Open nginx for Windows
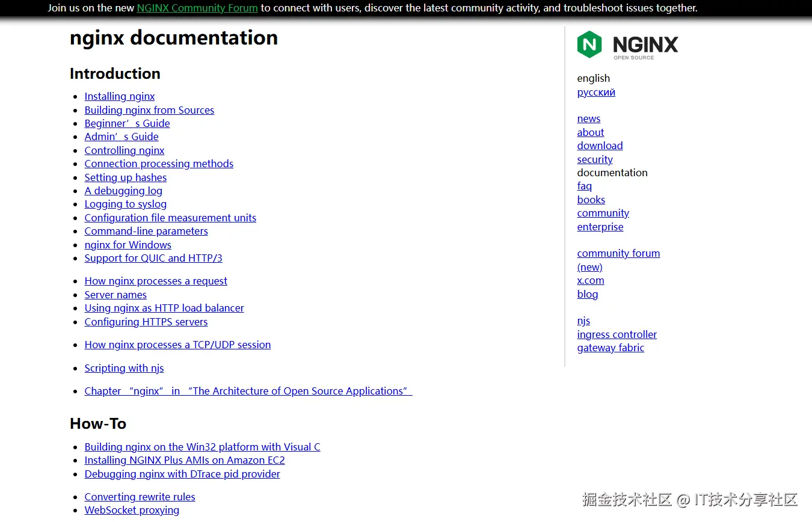Image resolution: width=812 pixels, height=522 pixels. coord(128,245)
